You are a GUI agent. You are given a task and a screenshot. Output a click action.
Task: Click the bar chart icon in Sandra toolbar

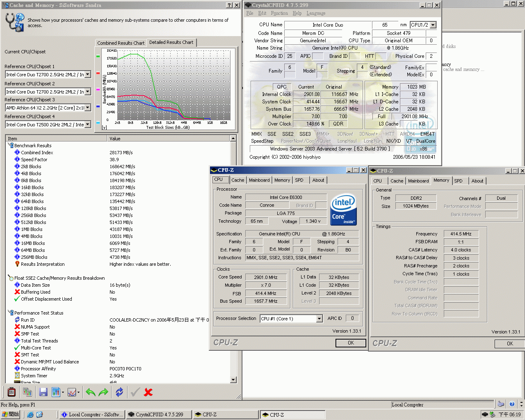pyautogui.click(x=56, y=392)
